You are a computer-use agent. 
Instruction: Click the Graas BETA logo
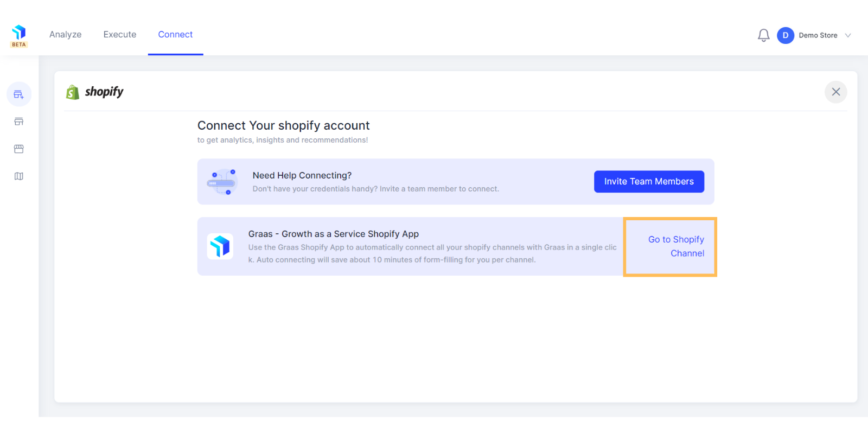point(19,36)
